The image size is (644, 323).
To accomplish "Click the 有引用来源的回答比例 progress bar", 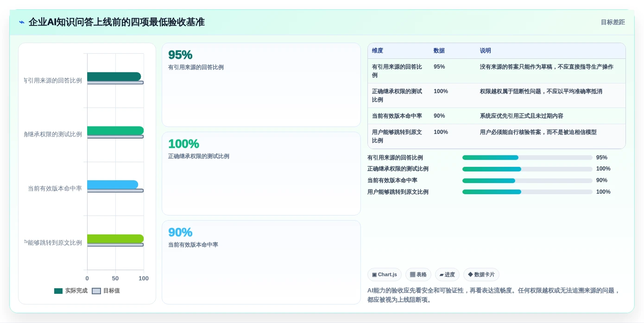I will (x=527, y=158).
